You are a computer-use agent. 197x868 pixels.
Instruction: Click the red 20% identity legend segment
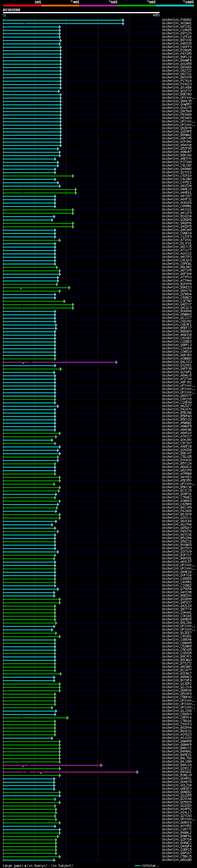coord(22,6)
